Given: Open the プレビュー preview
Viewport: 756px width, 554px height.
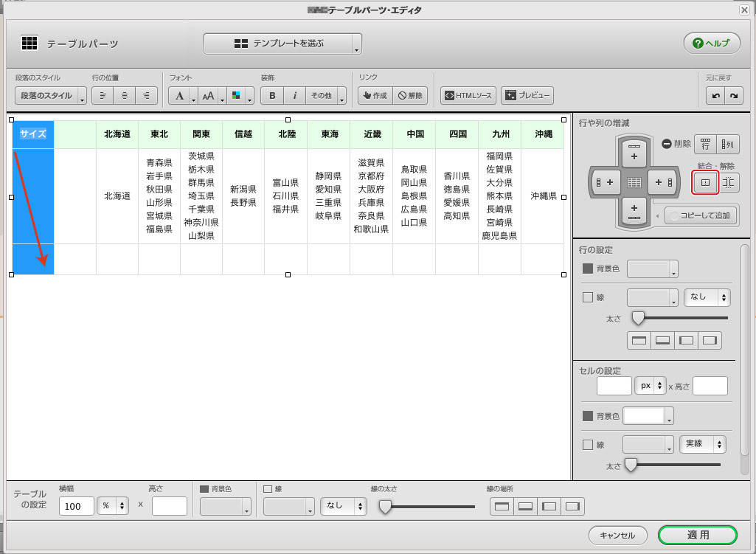Looking at the screenshot, I should [527, 95].
